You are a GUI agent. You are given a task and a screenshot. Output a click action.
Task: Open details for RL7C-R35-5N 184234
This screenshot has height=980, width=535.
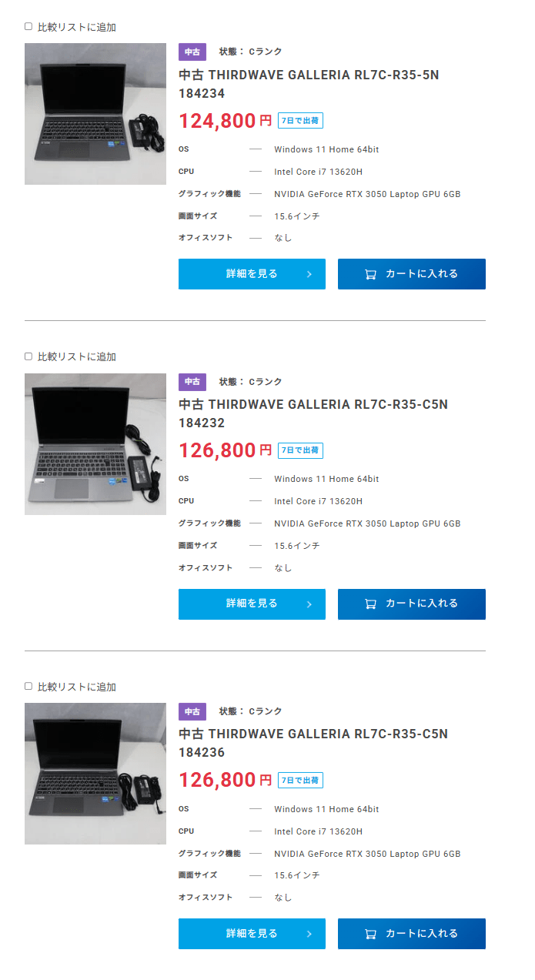coord(252,274)
